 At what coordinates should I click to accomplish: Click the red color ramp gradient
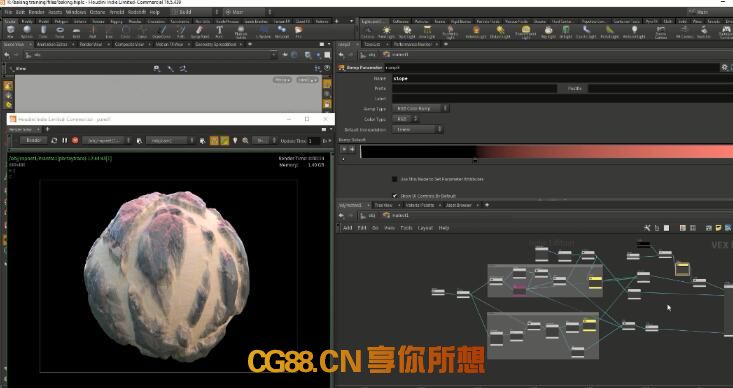[x=546, y=152]
